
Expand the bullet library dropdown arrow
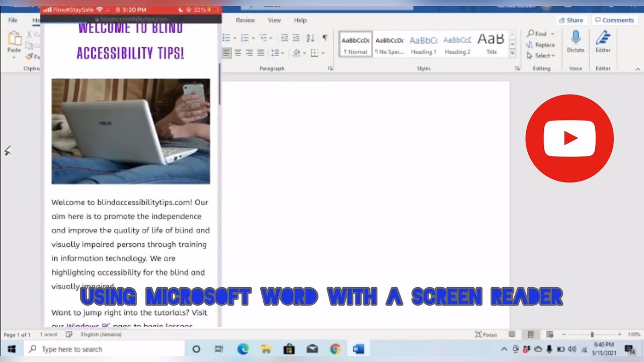tap(234, 38)
